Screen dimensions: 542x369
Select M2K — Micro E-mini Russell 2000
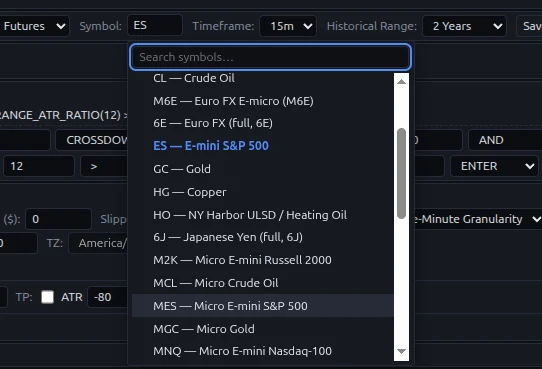(263, 260)
